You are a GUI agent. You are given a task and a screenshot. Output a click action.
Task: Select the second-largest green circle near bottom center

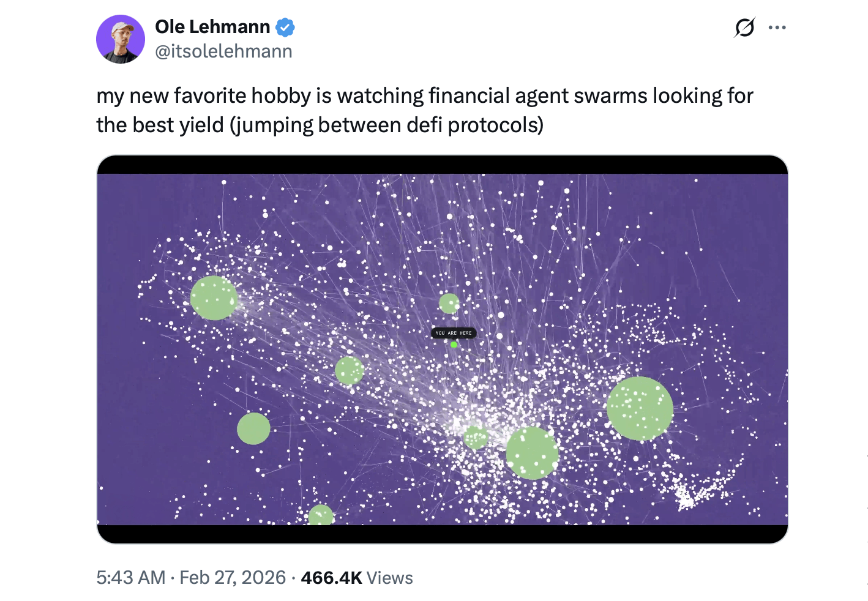[532, 453]
